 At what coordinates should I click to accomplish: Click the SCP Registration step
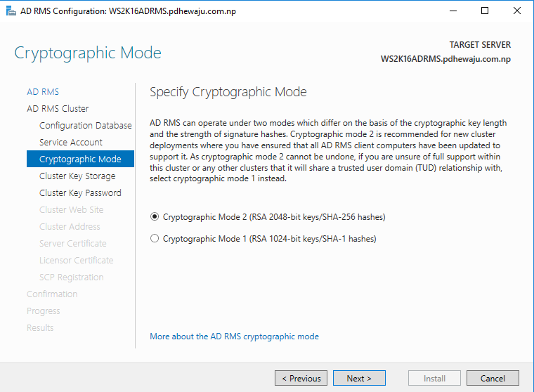click(x=72, y=277)
